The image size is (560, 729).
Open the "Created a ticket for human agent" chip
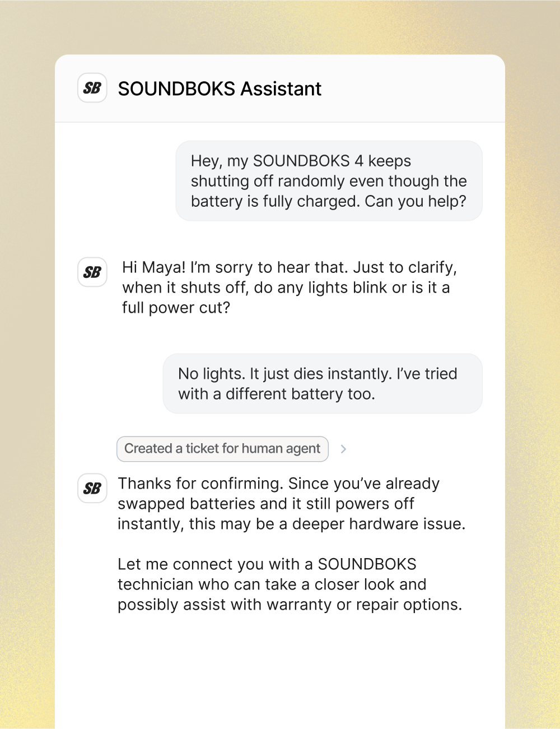point(222,449)
